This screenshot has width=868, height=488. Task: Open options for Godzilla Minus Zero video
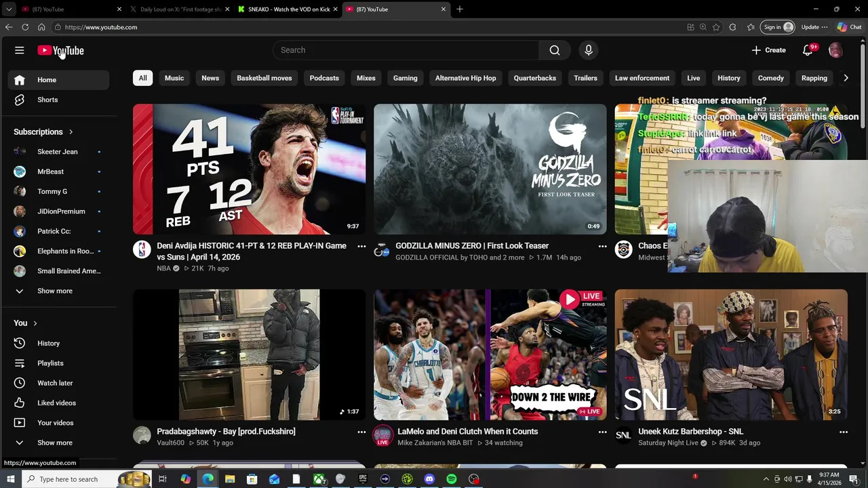(602, 246)
